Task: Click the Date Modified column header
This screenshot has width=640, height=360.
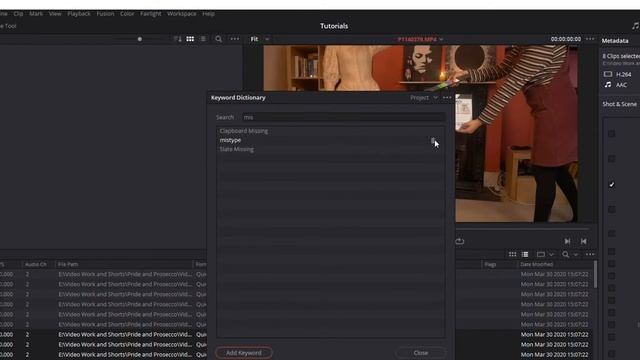Action: pyautogui.click(x=536, y=264)
